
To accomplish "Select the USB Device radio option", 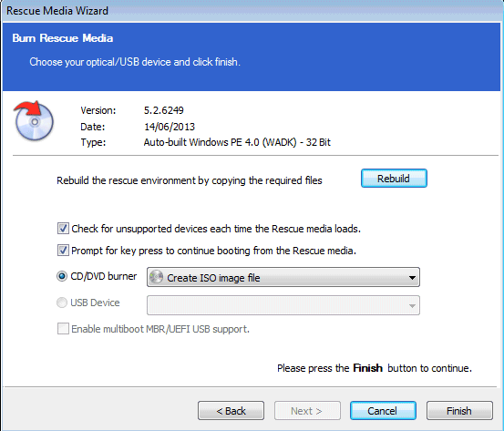I will click(62, 303).
